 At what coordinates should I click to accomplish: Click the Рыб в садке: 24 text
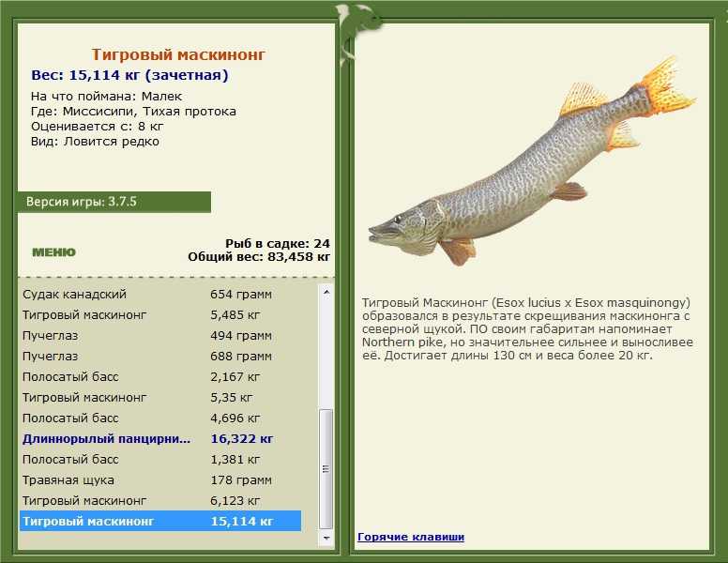coord(278,243)
